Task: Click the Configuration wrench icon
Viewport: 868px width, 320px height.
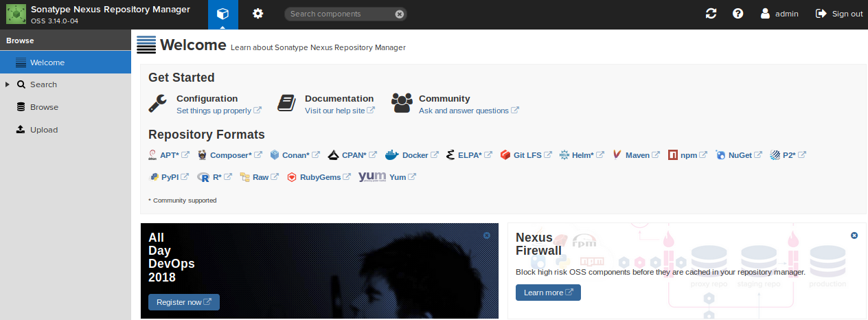Action: click(158, 104)
